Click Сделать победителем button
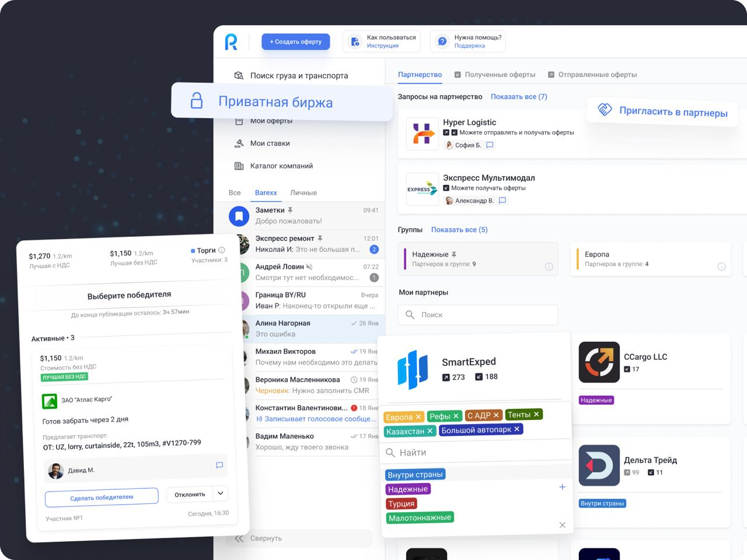The height and width of the screenshot is (560, 747). click(x=102, y=497)
